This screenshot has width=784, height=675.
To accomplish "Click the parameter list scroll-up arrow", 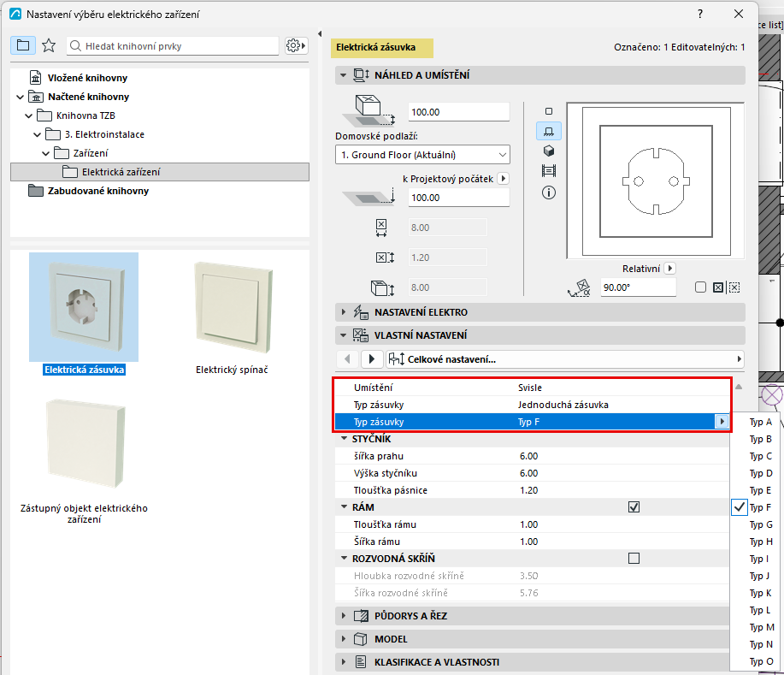I will [x=739, y=387].
